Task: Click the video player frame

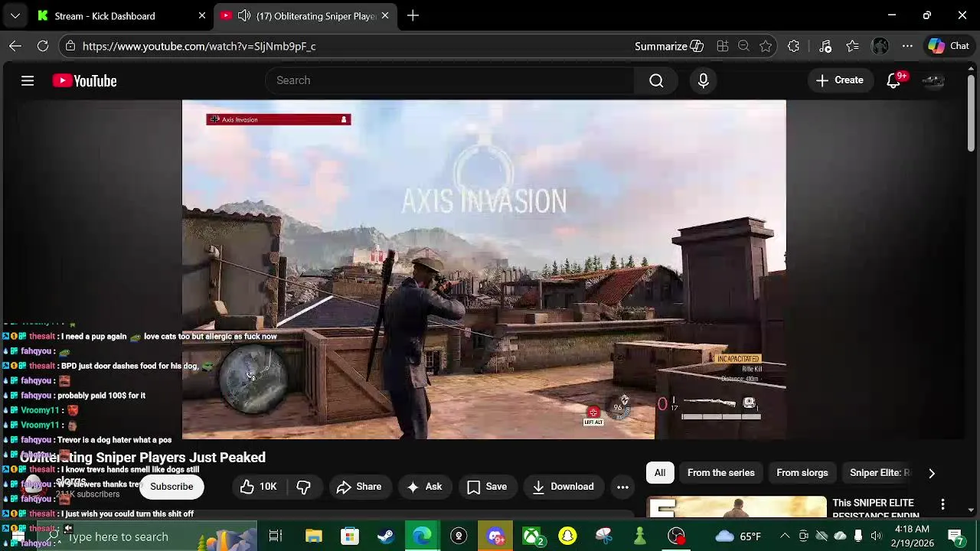Action: pyautogui.click(x=484, y=269)
